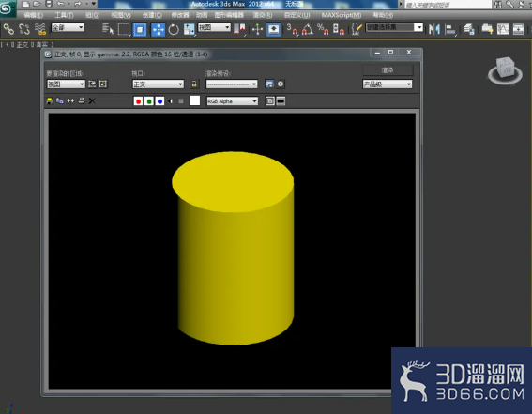Open the named selection sets dropdown
532x414 pixels.
pyautogui.click(x=394, y=27)
